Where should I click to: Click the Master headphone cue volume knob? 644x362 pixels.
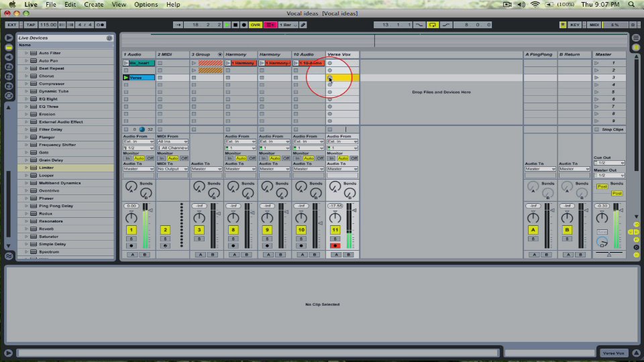pyautogui.click(x=602, y=242)
